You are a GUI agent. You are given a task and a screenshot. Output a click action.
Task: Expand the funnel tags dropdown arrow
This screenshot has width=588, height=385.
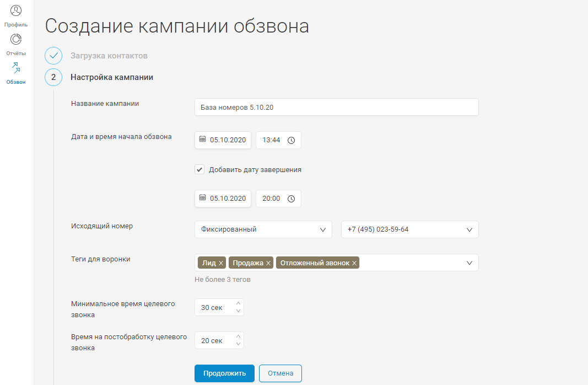coord(470,263)
